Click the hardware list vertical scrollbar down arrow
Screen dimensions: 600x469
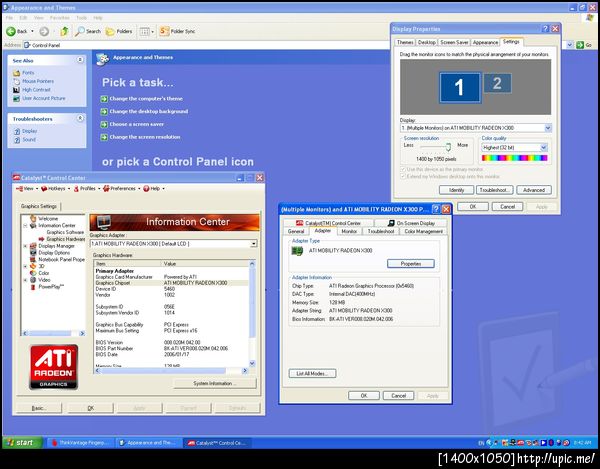coord(252,363)
